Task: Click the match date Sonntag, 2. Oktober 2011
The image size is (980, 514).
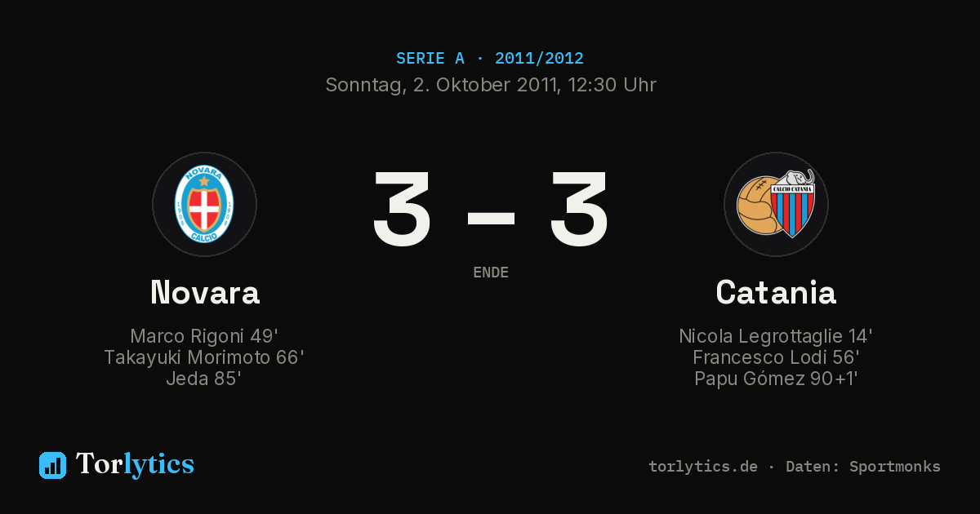Action: 441,85
